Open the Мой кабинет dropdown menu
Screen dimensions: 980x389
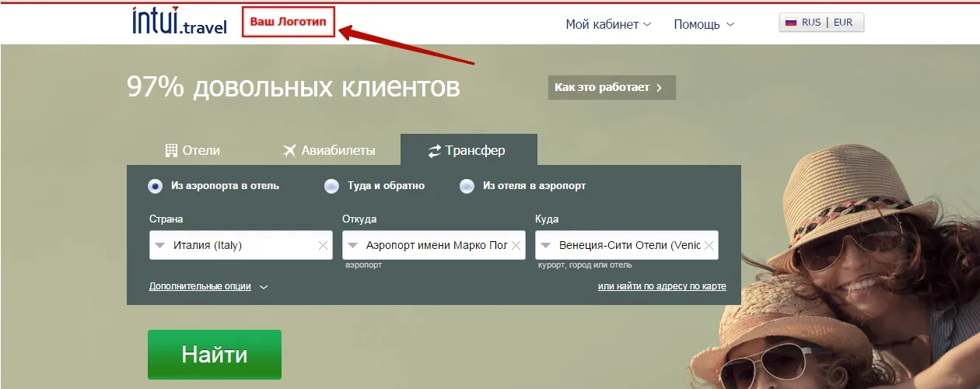tap(607, 24)
